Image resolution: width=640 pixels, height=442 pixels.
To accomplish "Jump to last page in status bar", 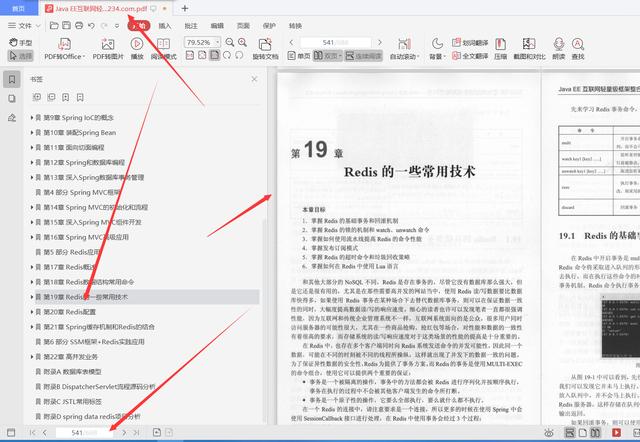I will (136, 433).
